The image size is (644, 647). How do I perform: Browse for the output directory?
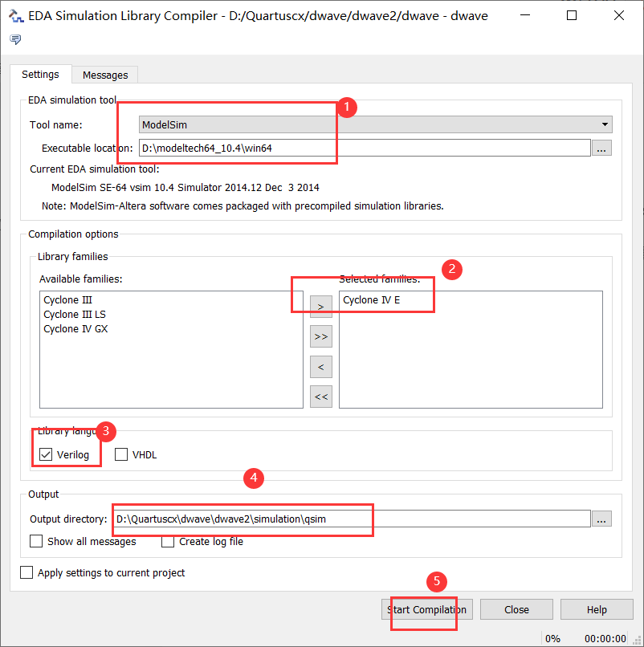[601, 519]
